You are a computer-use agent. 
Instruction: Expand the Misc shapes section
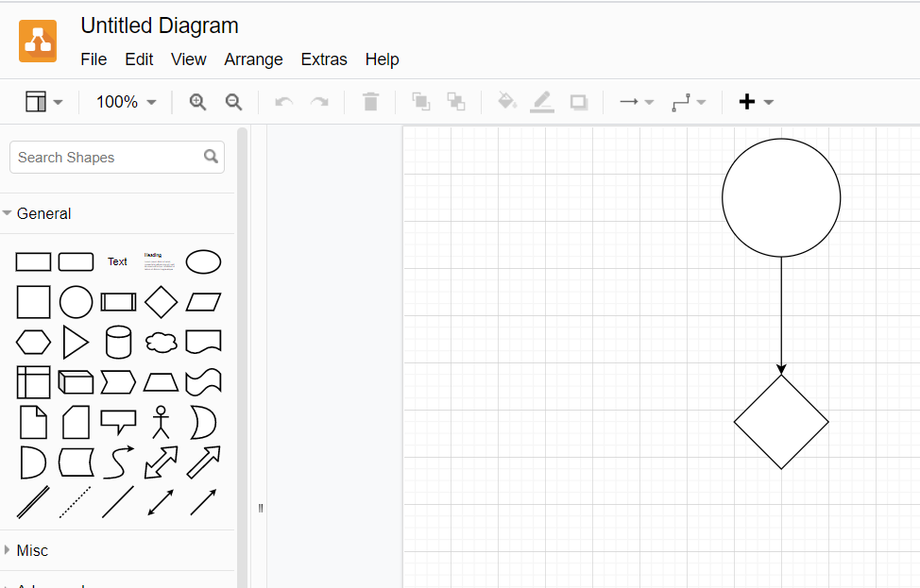point(34,550)
